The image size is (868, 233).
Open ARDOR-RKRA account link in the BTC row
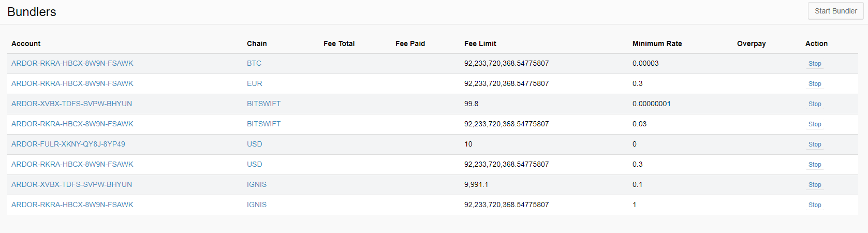click(72, 63)
